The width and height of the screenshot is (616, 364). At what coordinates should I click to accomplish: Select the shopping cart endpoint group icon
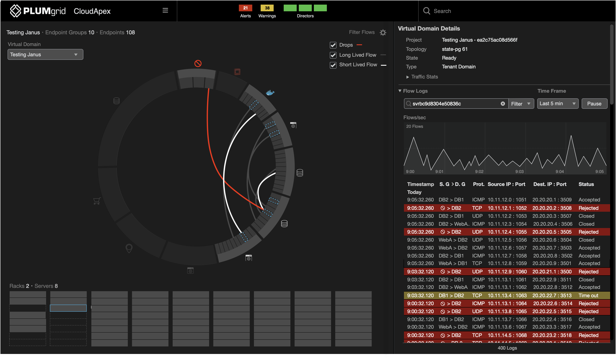(x=97, y=201)
